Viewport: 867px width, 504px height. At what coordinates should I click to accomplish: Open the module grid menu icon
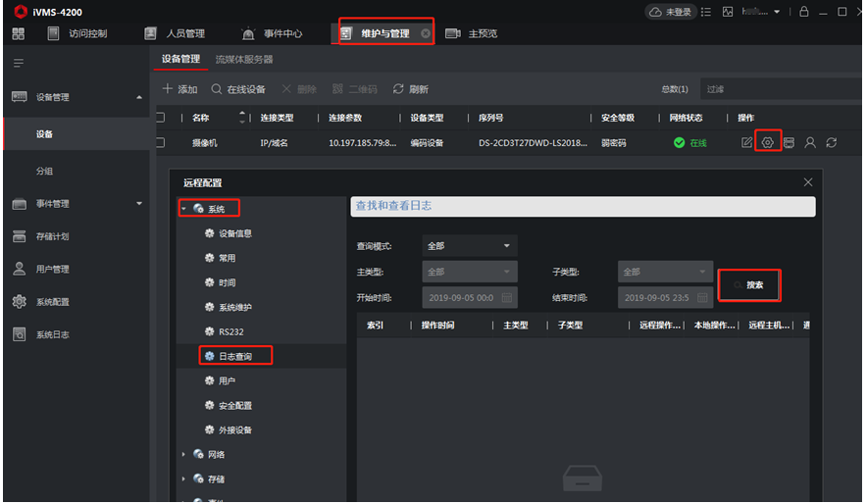click(18, 34)
